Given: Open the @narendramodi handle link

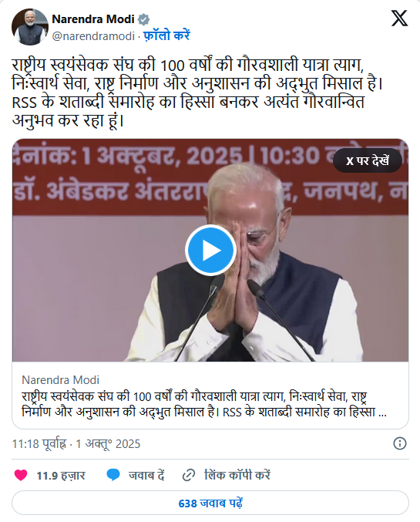Looking at the screenshot, I should click(93, 36).
